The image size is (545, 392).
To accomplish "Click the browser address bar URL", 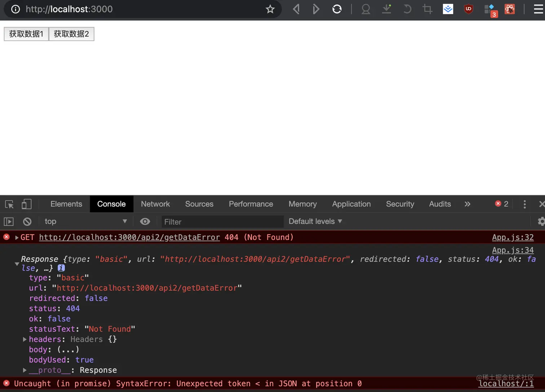I will [69, 9].
